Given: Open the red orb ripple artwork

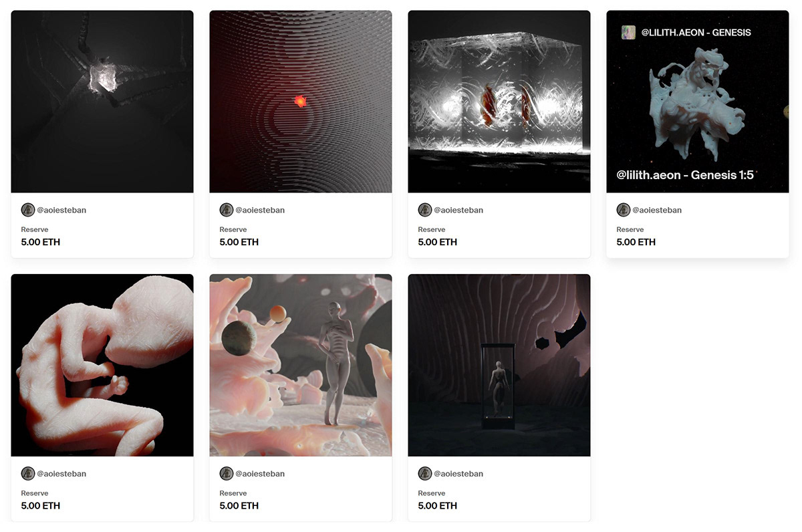Looking at the screenshot, I should tap(301, 102).
